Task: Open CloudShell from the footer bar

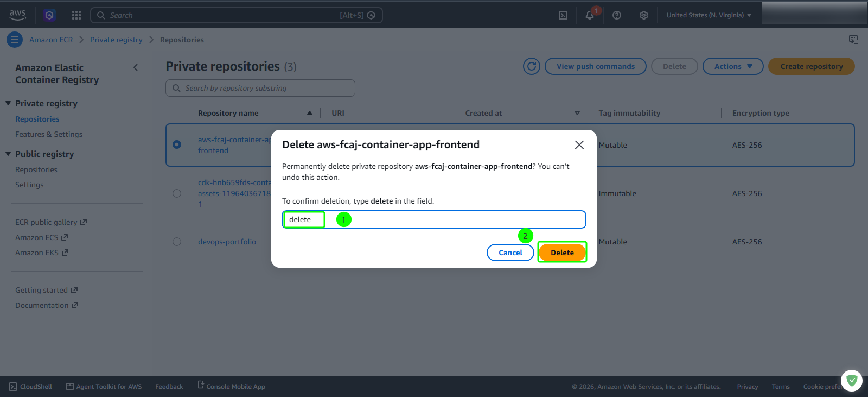Action: click(x=30, y=387)
